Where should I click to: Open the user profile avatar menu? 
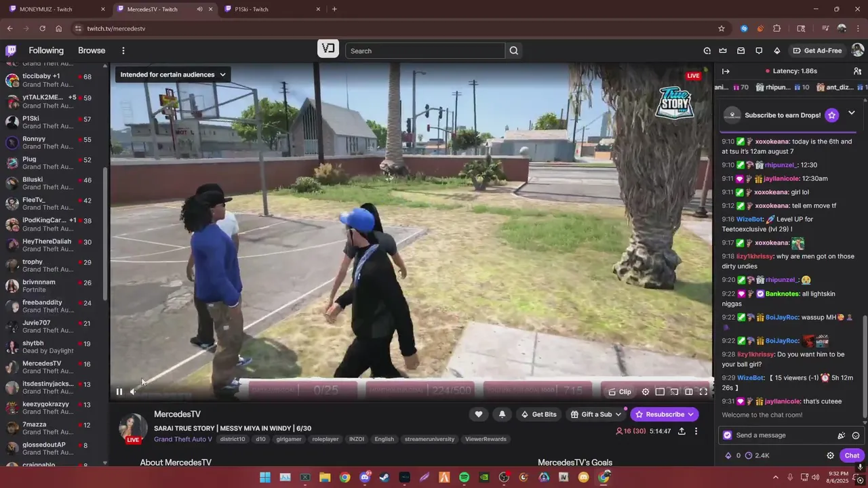858,51
